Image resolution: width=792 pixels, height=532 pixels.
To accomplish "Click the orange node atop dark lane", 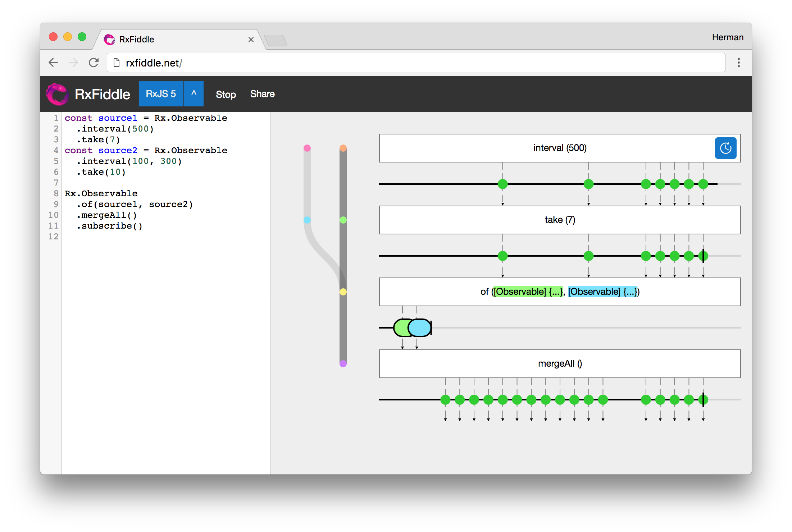I will [x=343, y=148].
